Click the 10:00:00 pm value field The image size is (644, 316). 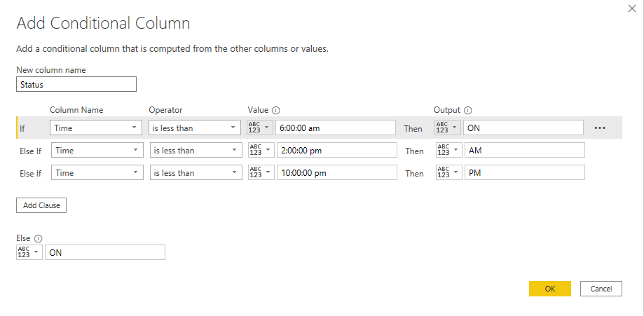337,173
